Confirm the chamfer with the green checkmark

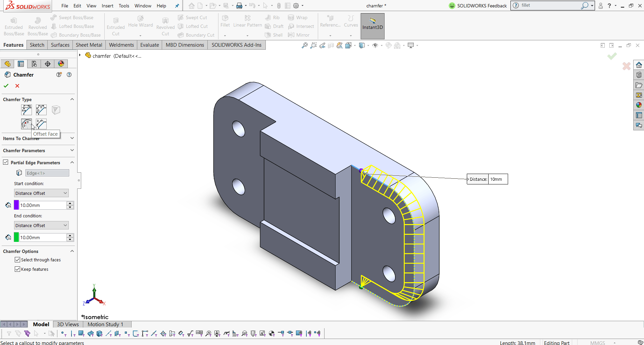click(x=6, y=86)
